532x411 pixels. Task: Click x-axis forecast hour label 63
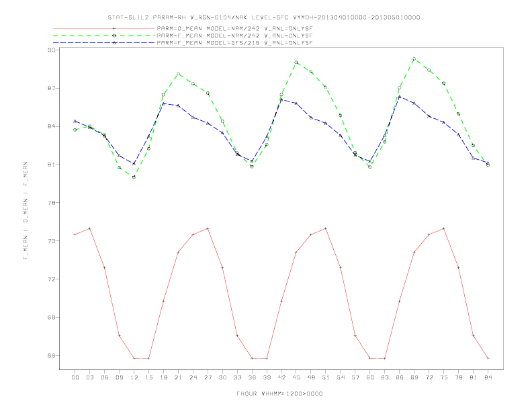coord(385,377)
